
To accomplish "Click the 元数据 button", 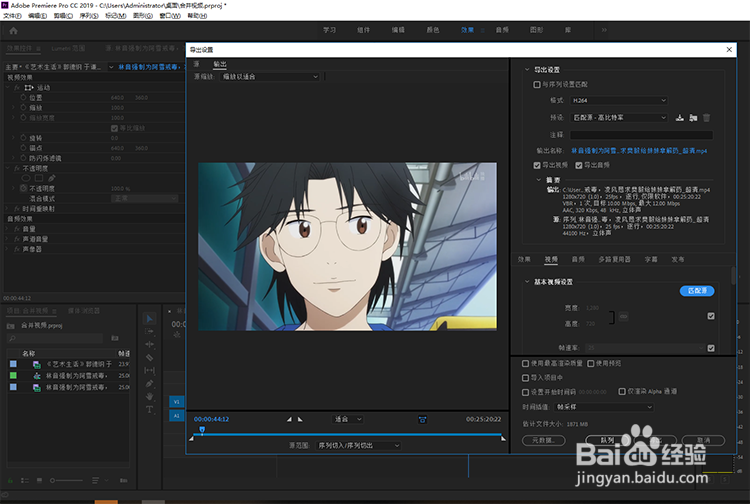I will [543, 440].
